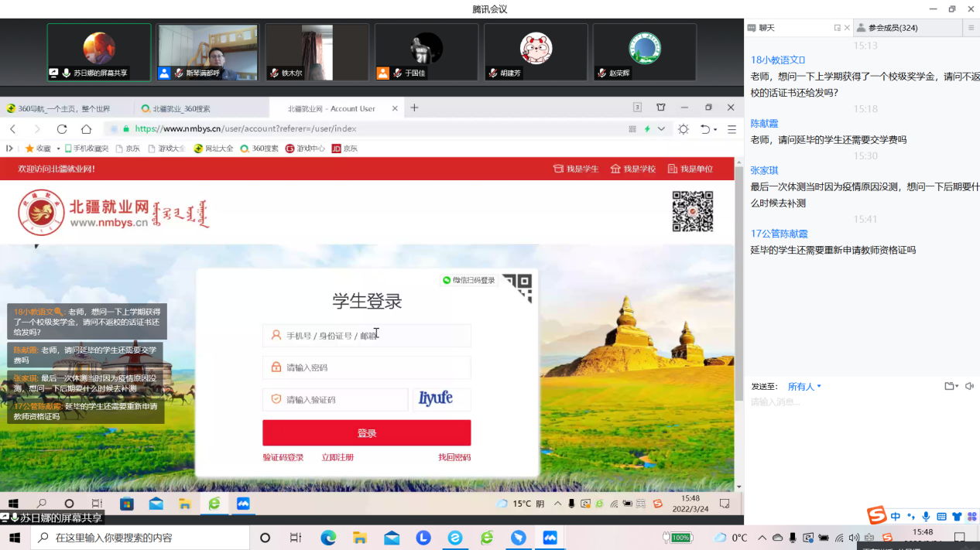This screenshot has height=550, width=980.
Task: Expand the 发送至 所有人 recipient dropdown
Action: coord(804,387)
